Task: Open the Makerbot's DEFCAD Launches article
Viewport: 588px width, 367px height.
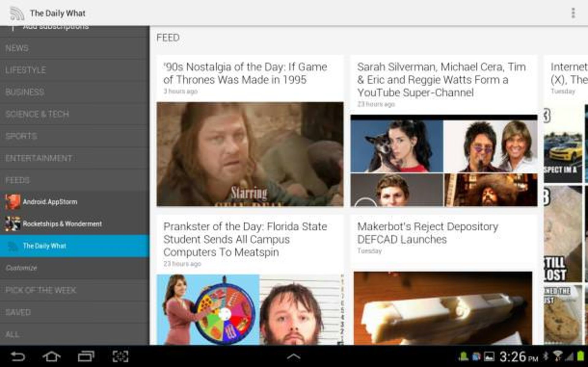Action: tap(428, 233)
